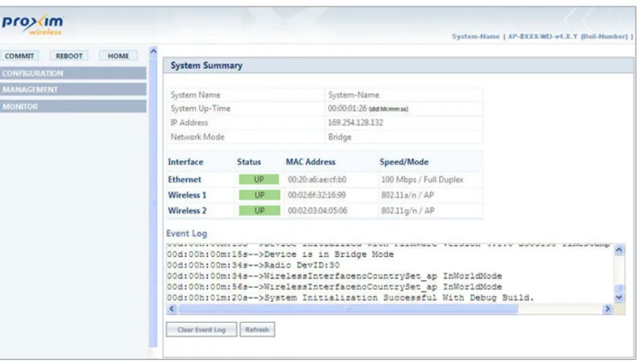The image size is (638, 364).
Task: Click event log scroll right arrow
Action: tap(607, 308)
